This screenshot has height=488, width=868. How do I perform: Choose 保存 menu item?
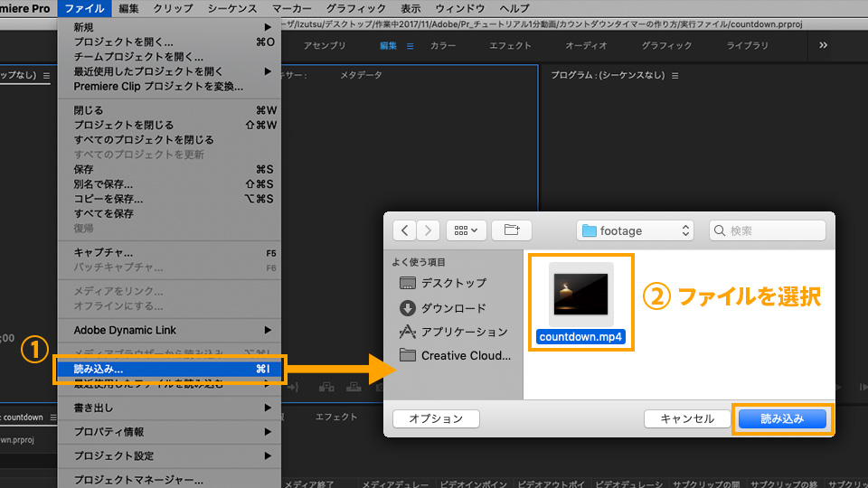169,169
